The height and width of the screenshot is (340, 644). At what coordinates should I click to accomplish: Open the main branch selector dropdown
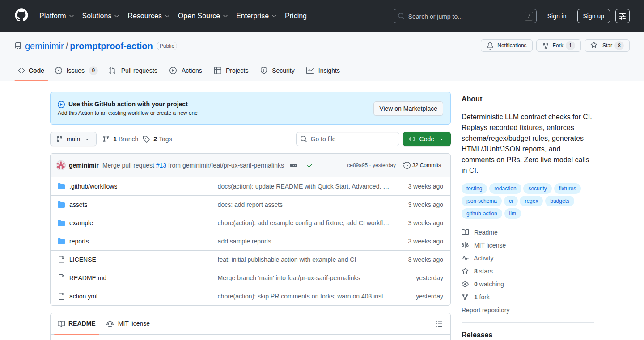[x=73, y=139]
